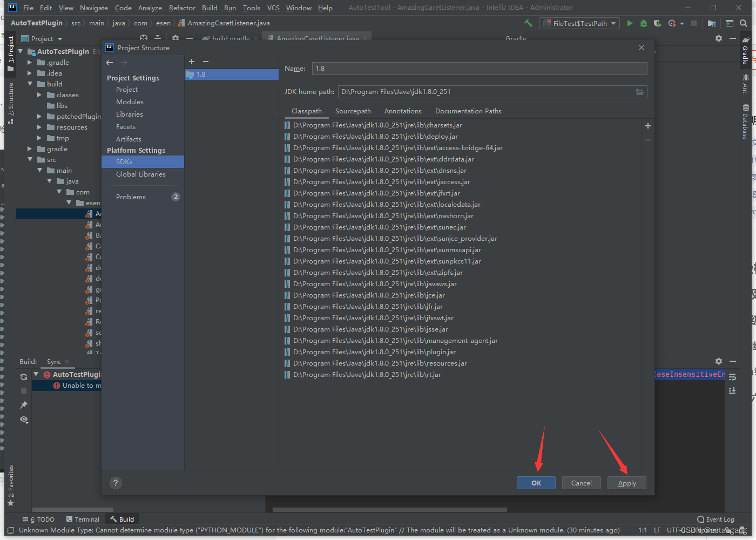Switch to the Sourcepath tab
The height and width of the screenshot is (540, 756).
(353, 111)
